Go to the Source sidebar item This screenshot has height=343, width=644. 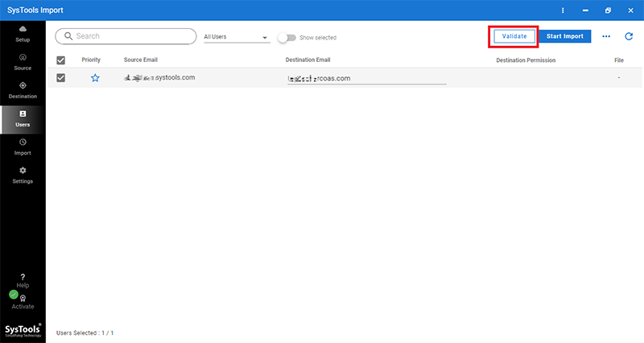coord(23,62)
